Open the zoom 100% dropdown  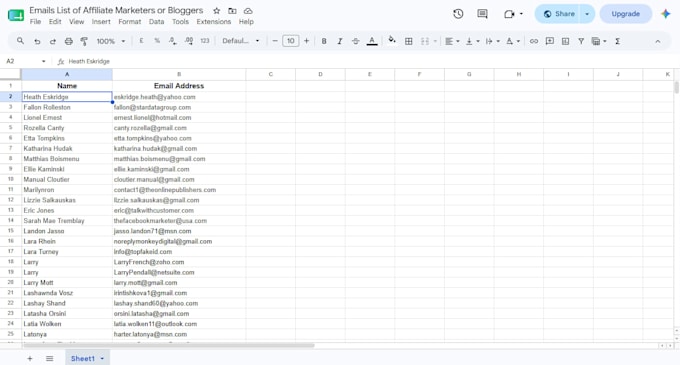coord(111,41)
